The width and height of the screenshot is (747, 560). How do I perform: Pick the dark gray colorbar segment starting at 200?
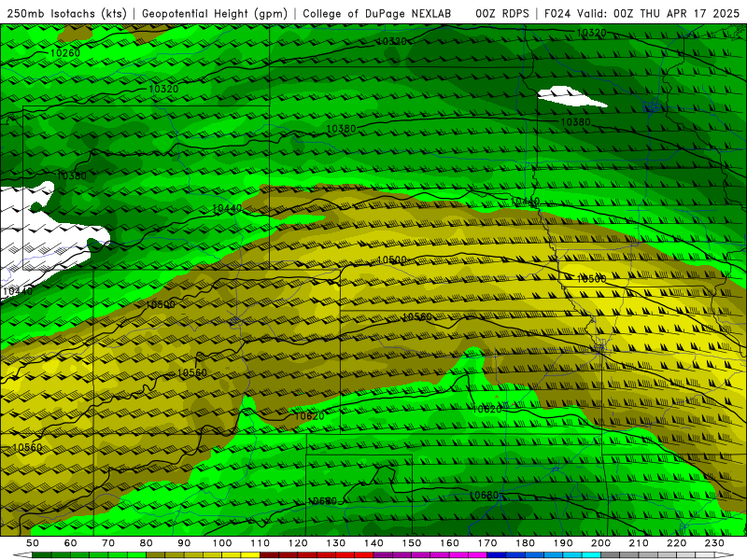611,554
